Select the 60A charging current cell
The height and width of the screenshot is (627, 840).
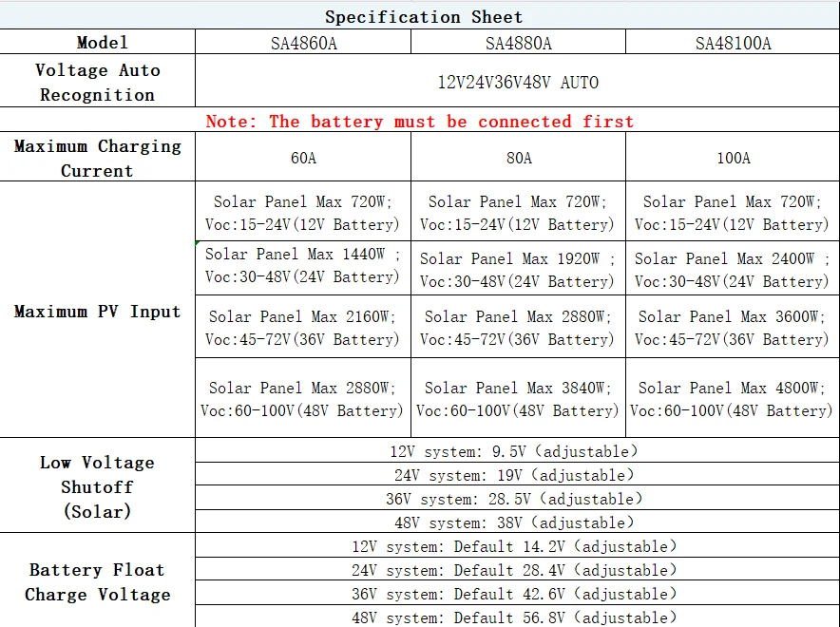(303, 157)
